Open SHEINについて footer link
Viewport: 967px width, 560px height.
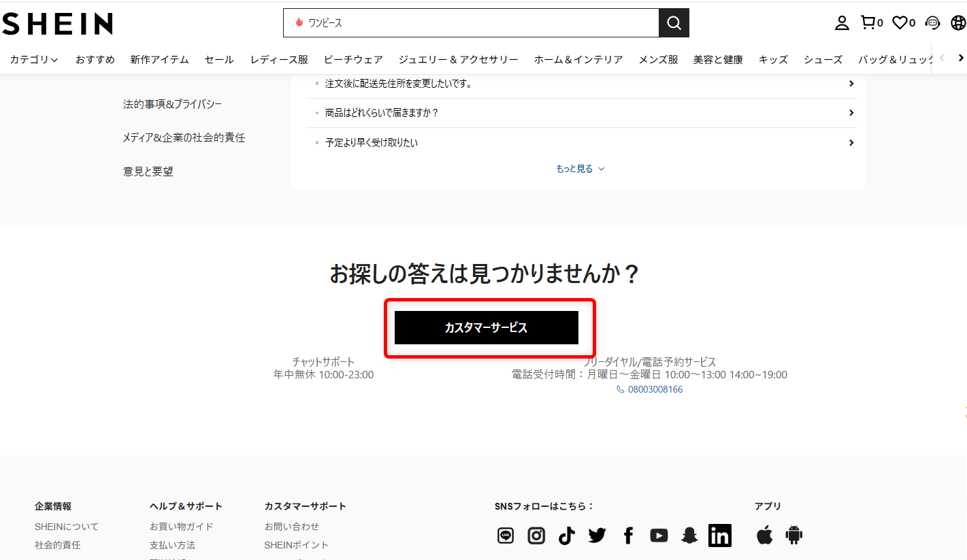coord(67,527)
